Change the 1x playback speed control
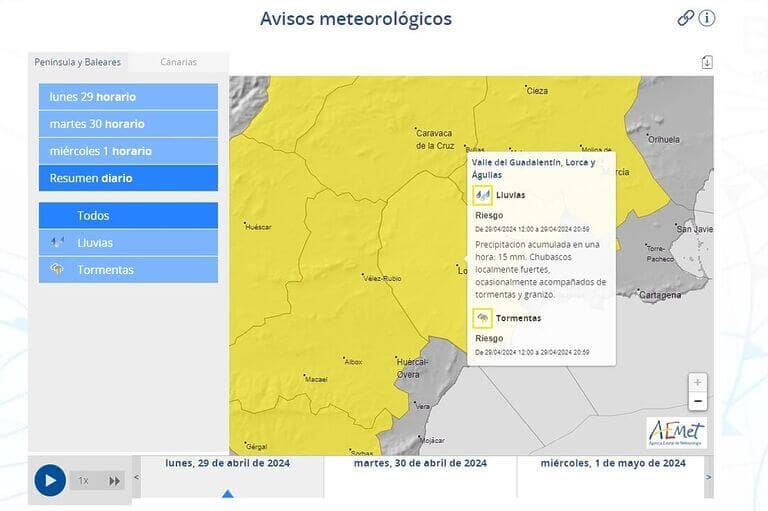The width and height of the screenshot is (768, 511). [x=84, y=481]
